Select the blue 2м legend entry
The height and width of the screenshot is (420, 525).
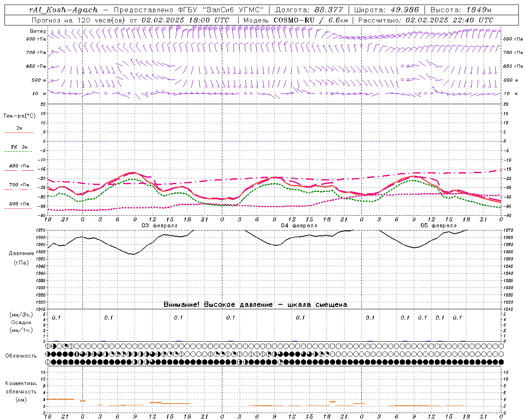19,129
